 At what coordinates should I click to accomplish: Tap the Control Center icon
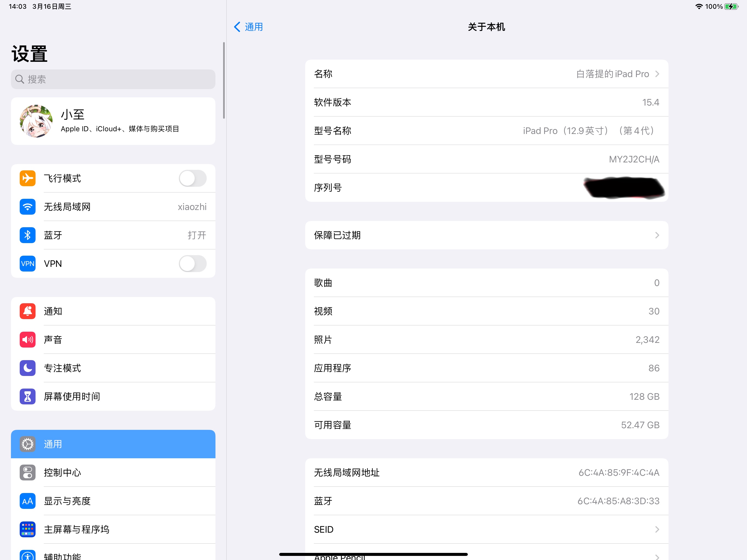click(27, 472)
